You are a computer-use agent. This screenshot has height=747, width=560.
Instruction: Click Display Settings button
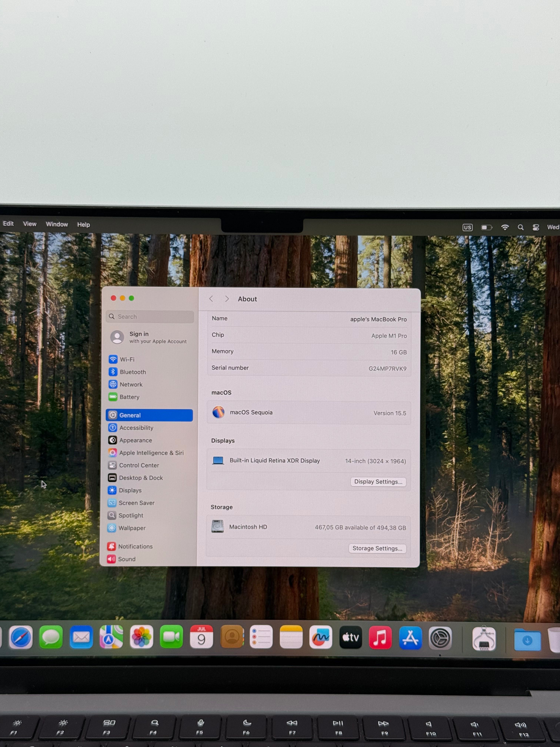coord(378,482)
